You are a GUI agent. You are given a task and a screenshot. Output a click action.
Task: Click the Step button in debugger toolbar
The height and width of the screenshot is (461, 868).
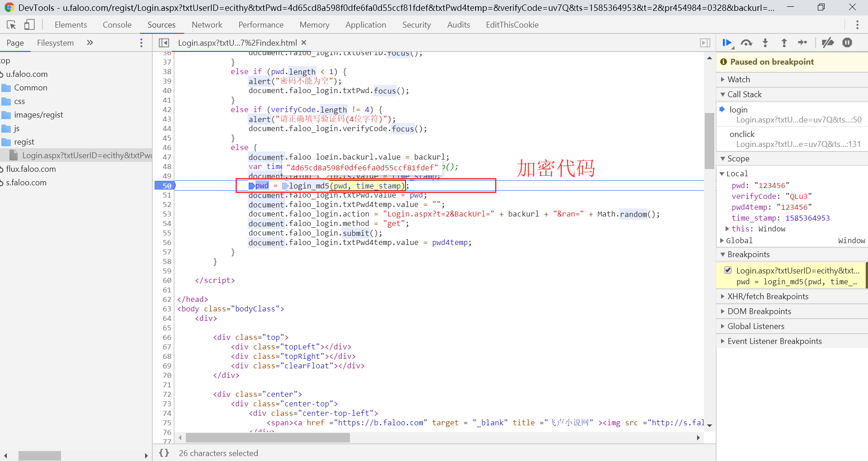(803, 43)
